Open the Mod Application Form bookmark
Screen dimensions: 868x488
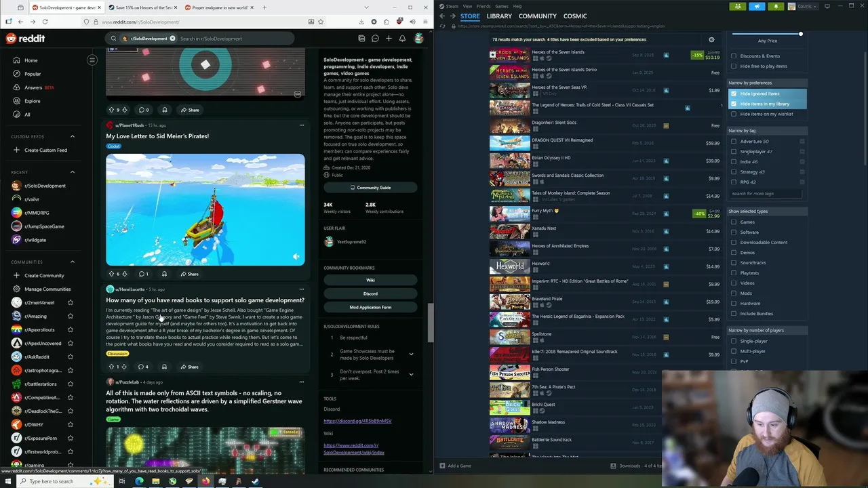tap(370, 307)
